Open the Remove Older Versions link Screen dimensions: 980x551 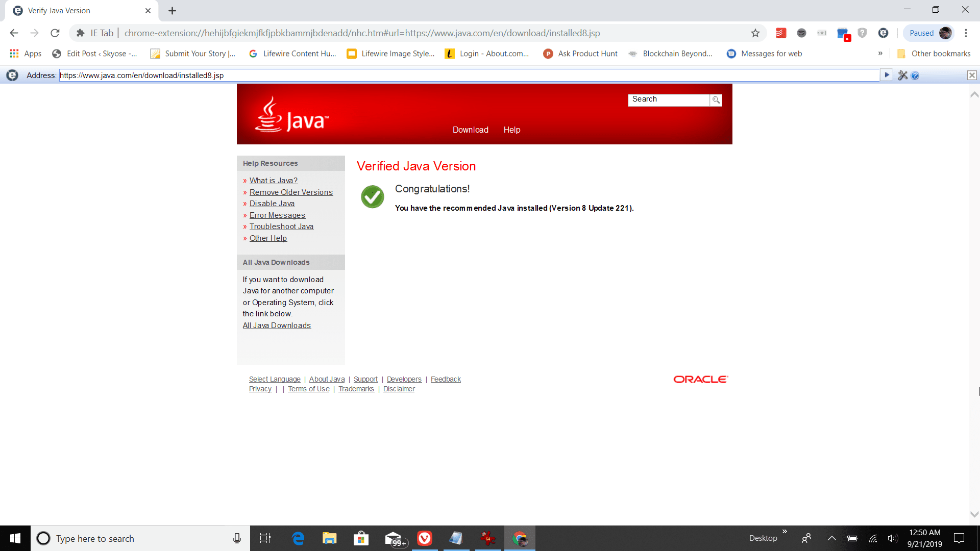(291, 192)
